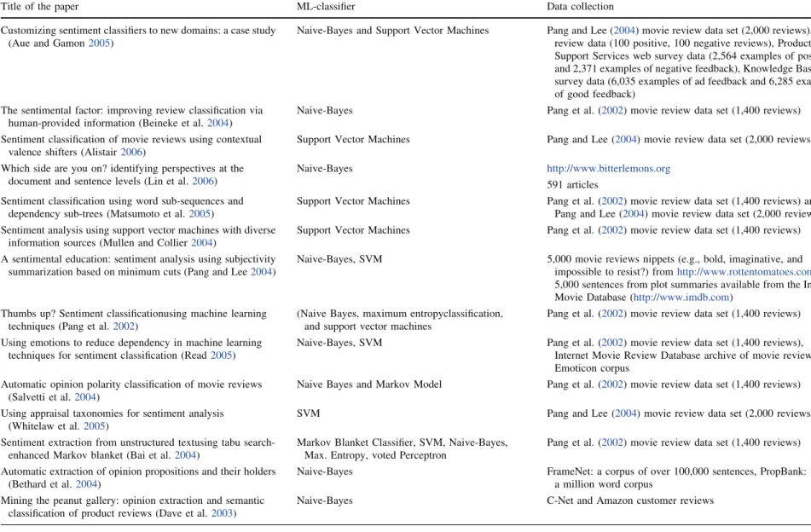Open the 2005 citation after Read
Viewport: 811px width, 532px height.
pos(221,356)
